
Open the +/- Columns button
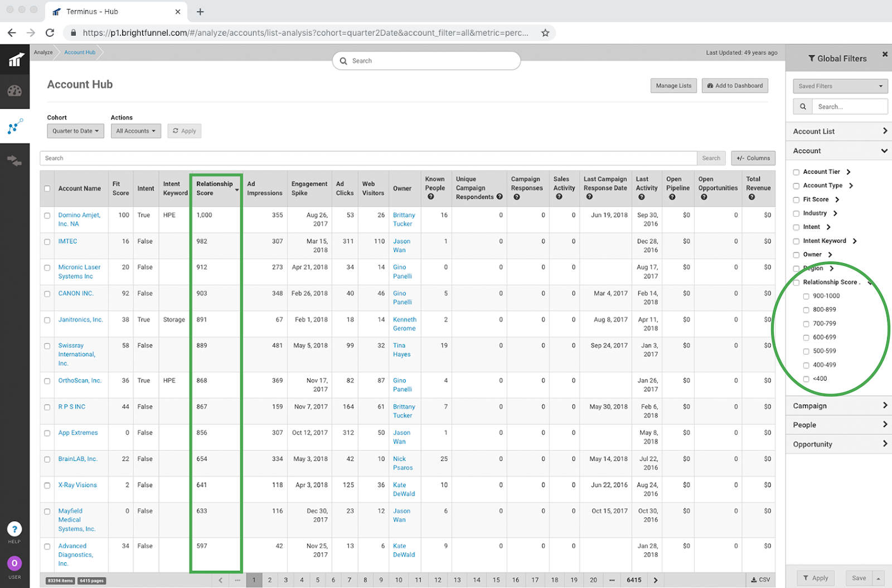click(x=753, y=158)
